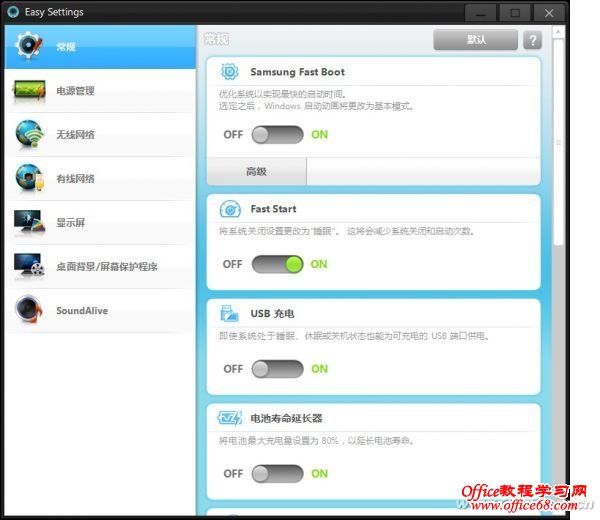
Task: Click the battery icon for 电源管理
Action: [x=29, y=90]
